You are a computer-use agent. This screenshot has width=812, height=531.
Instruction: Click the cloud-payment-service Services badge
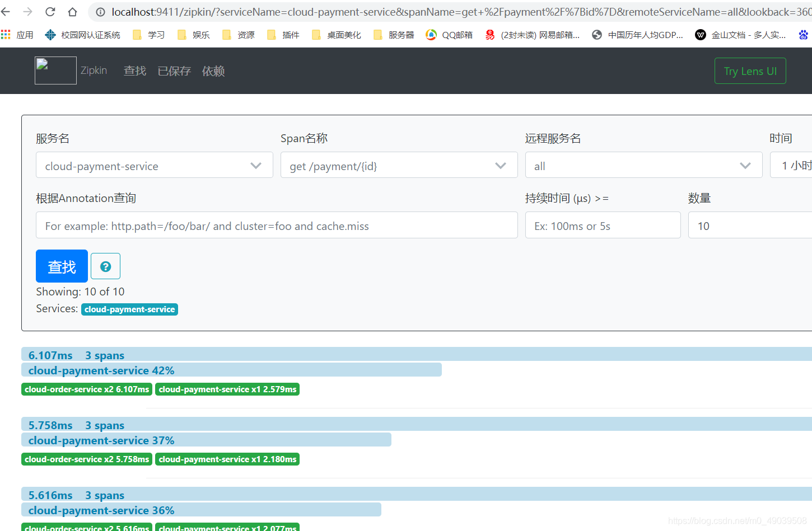coord(129,309)
